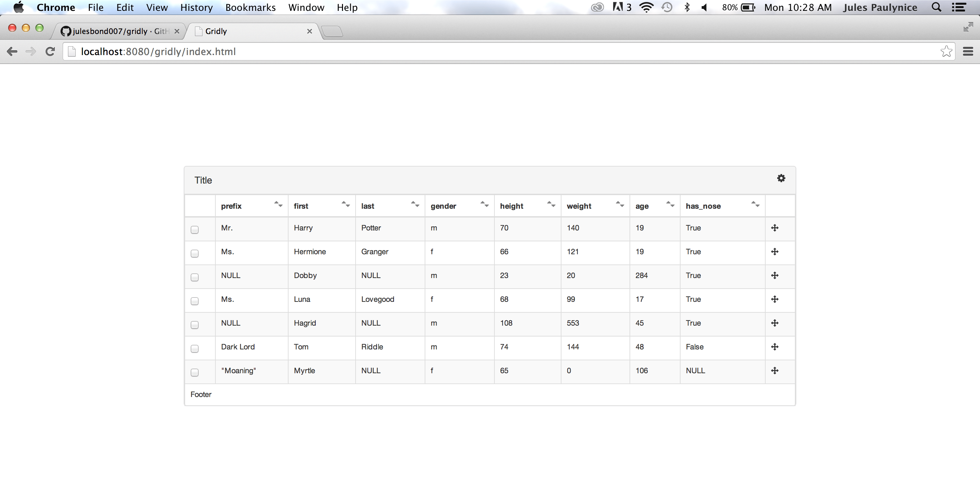The image size is (980, 482).
Task: Click the back navigation arrow
Action: tap(12, 51)
